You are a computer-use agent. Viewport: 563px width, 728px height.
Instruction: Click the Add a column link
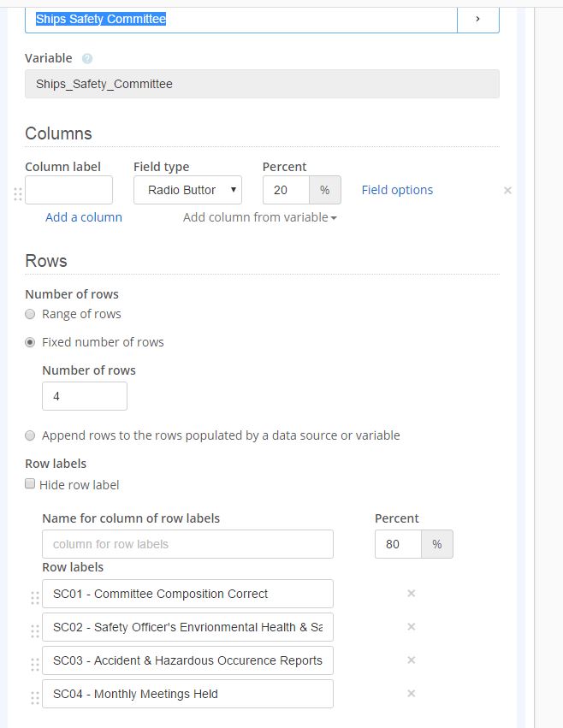pos(84,217)
